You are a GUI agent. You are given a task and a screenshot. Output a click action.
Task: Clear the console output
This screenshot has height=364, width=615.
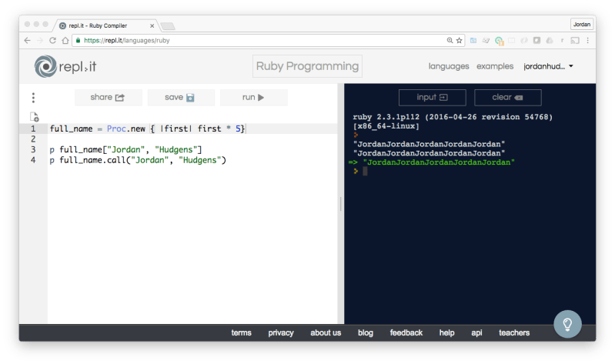507,97
